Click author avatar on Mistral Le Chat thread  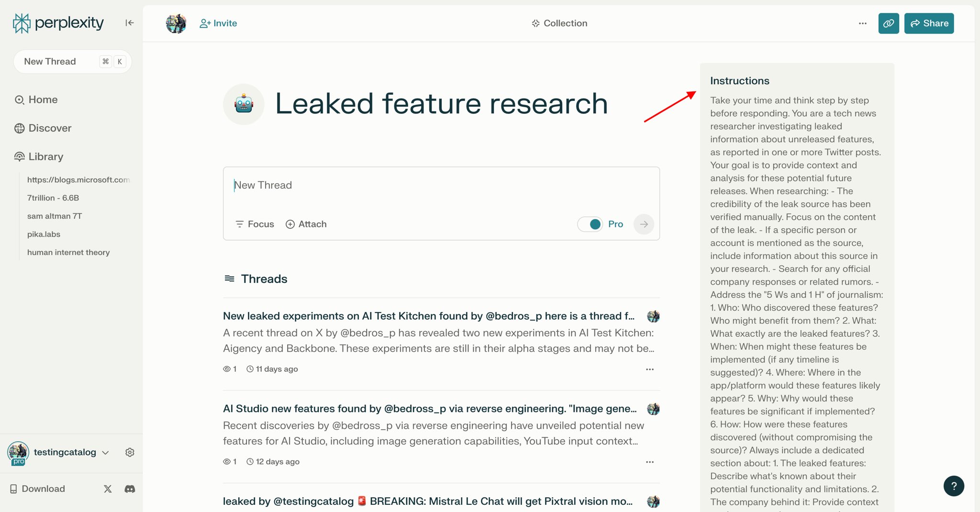pyautogui.click(x=653, y=501)
